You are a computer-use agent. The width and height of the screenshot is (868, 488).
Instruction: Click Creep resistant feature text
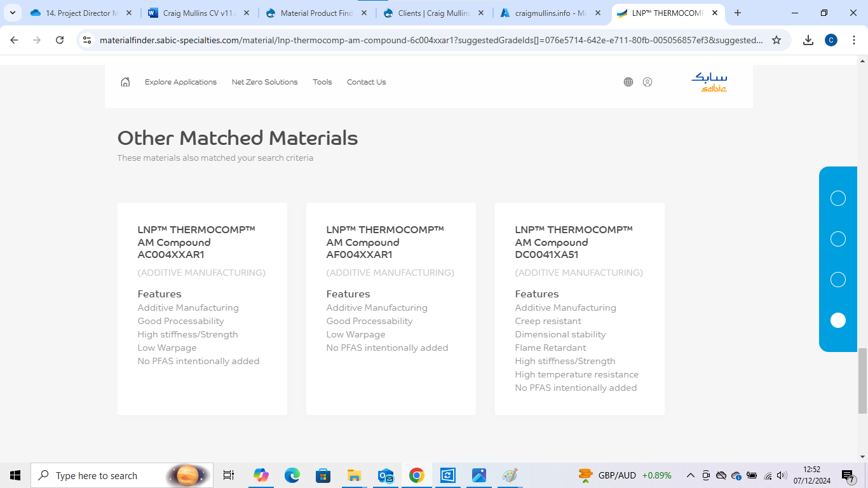(x=548, y=321)
